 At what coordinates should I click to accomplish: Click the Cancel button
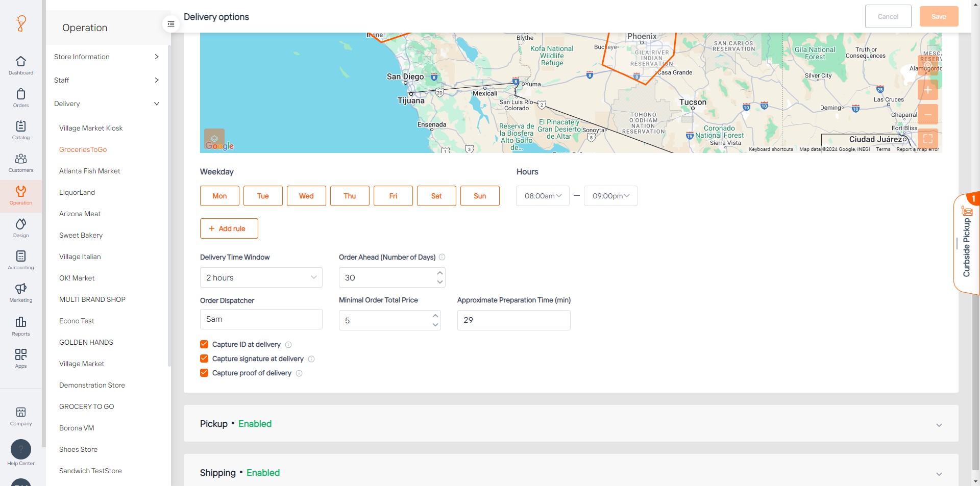point(888,16)
